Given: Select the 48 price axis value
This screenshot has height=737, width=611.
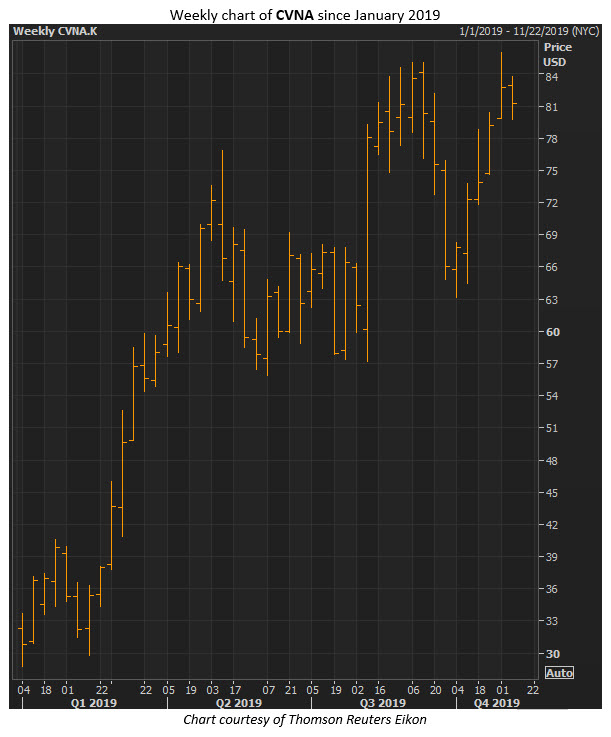Looking at the screenshot, I should 551,461.
